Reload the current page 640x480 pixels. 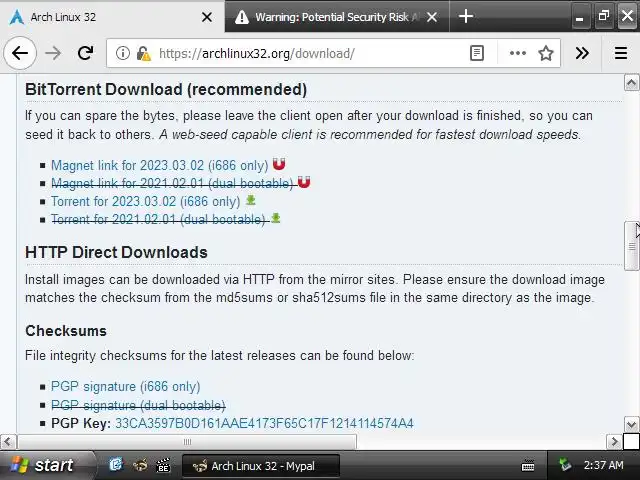tap(85, 53)
